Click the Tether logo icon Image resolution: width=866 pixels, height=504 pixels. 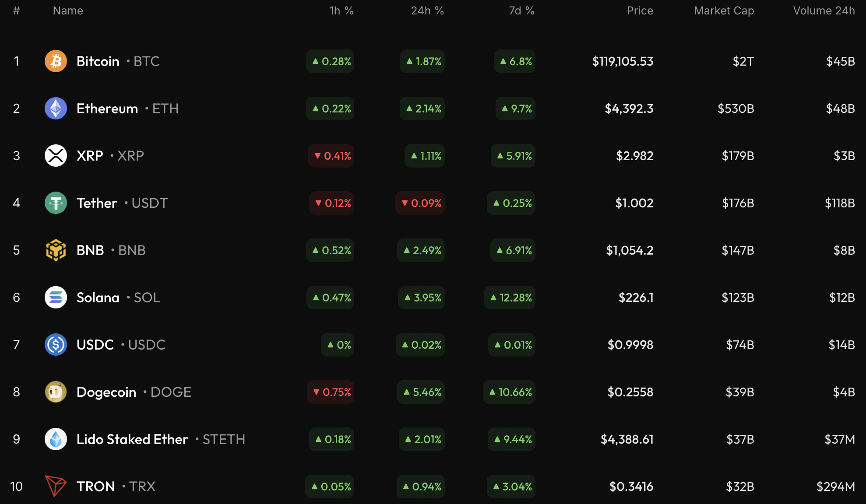click(x=56, y=203)
